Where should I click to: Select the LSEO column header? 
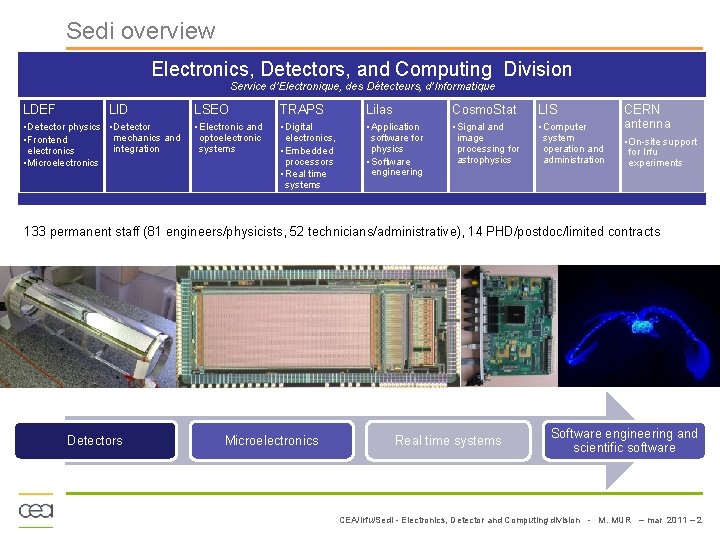(x=211, y=109)
